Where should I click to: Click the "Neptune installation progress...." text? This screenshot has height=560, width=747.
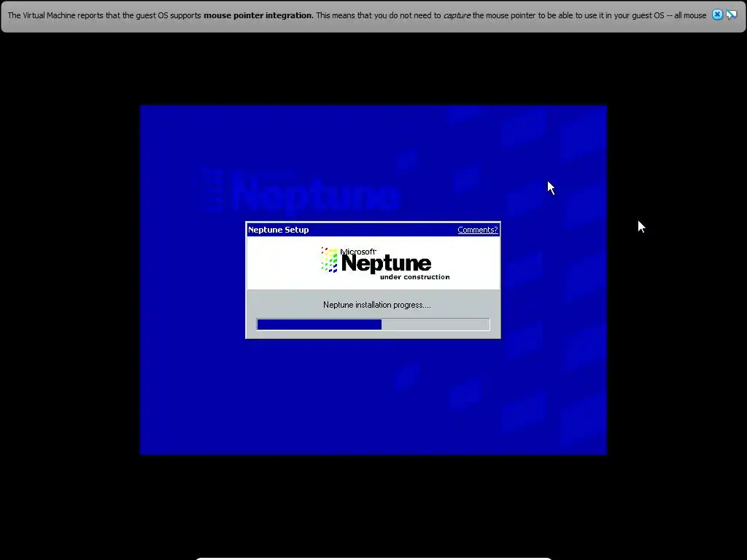377,305
